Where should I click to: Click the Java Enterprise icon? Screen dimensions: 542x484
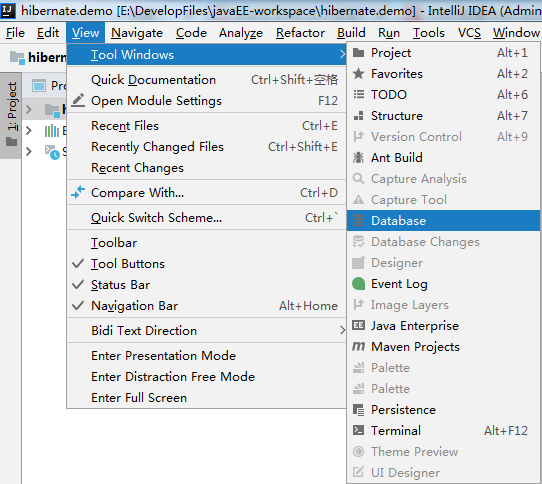pyautogui.click(x=358, y=326)
